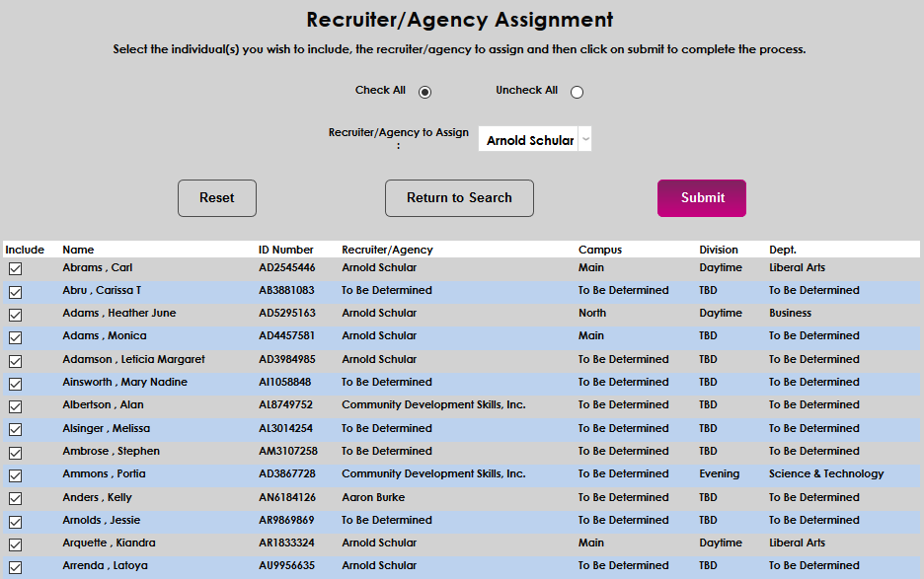Click the Submit button
The height and width of the screenshot is (579, 924).
tap(701, 197)
